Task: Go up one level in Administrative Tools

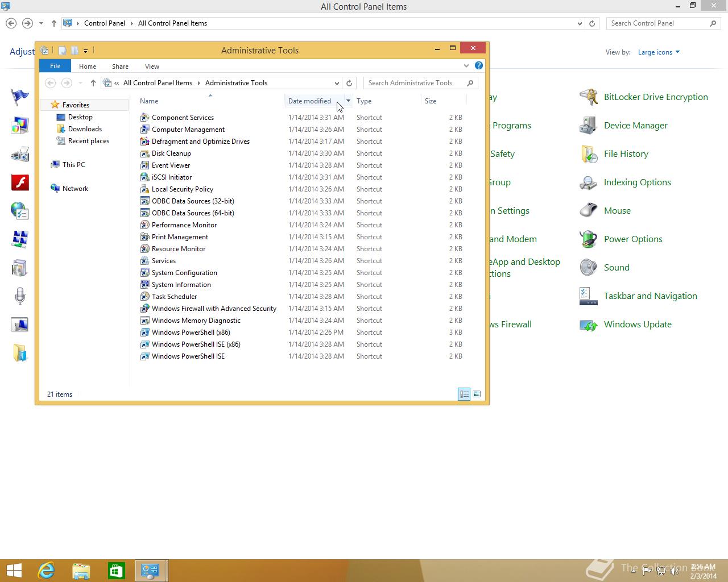Action: point(93,83)
